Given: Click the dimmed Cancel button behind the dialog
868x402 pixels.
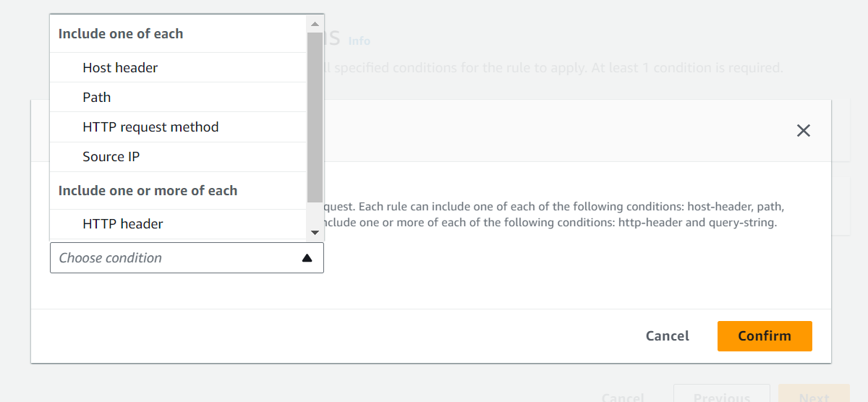Looking at the screenshot, I should tap(623, 396).
